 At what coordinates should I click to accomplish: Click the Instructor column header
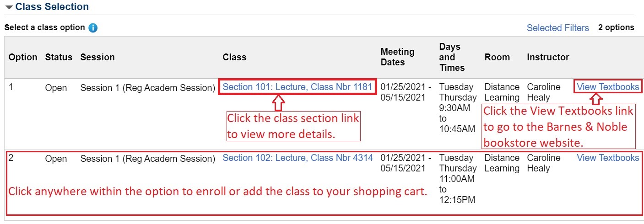coord(548,58)
